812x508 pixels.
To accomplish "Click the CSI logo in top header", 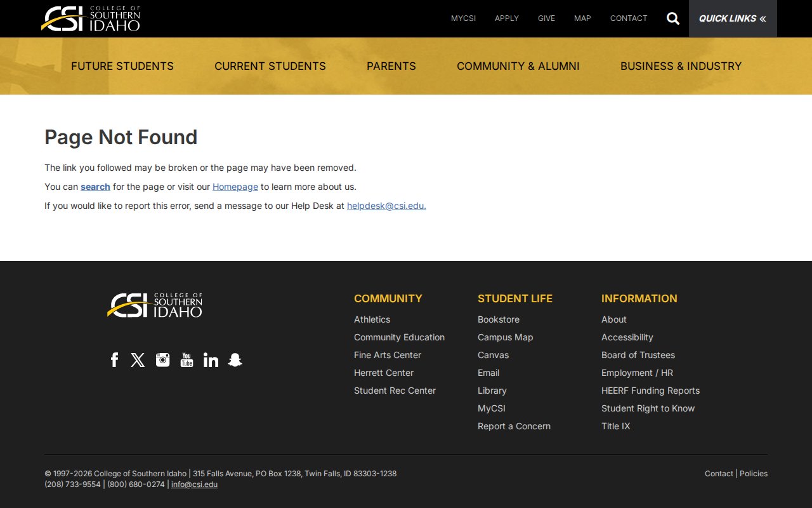I will click(x=91, y=18).
